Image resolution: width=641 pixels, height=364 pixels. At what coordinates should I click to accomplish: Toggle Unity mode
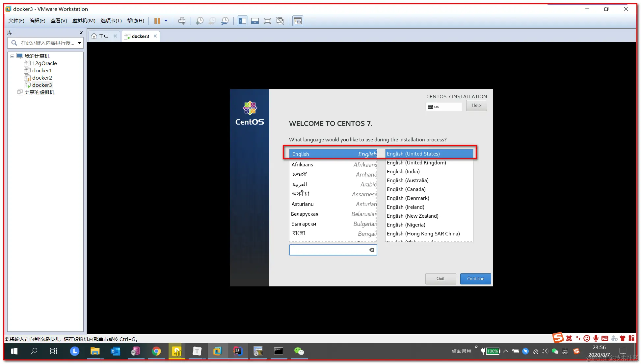pos(280,21)
